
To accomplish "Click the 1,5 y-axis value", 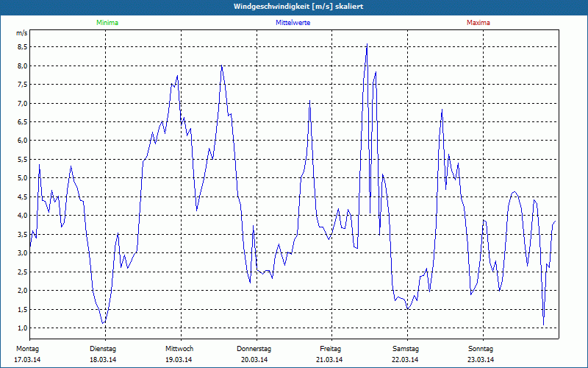I will point(23,309).
